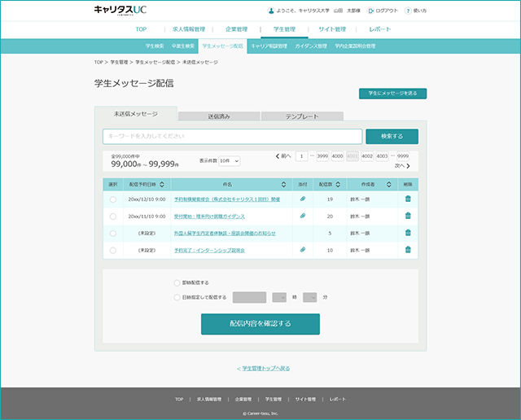Go to page 1 in pagination
Viewport: 521px width, 420px height.
302,156
